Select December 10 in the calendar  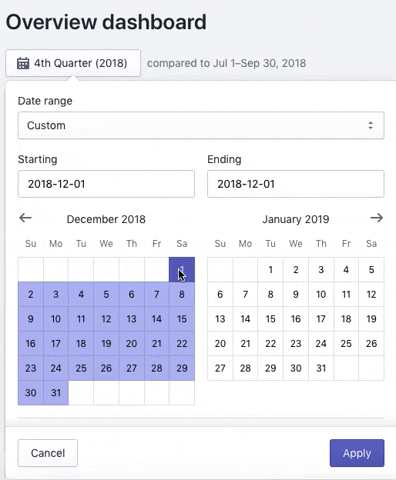tap(56, 319)
